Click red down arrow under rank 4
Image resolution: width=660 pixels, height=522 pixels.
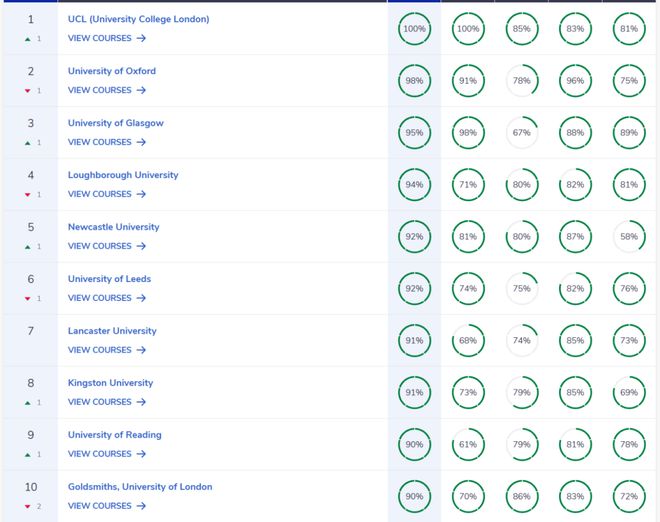coord(28,195)
